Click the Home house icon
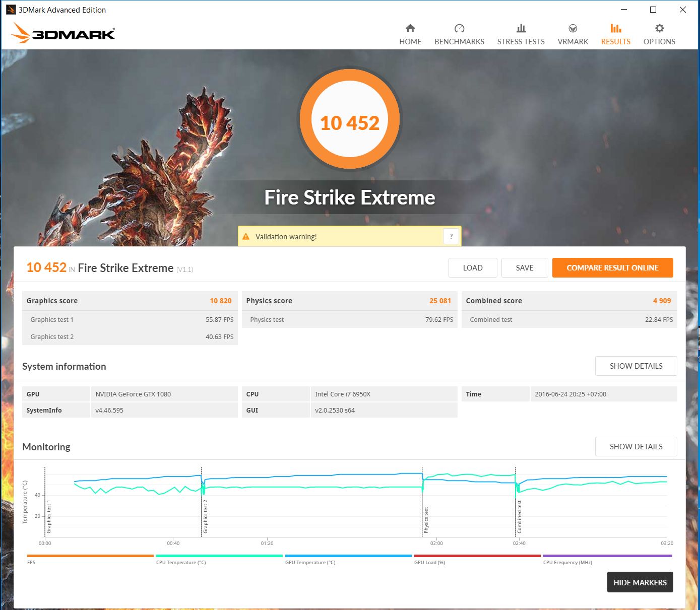Viewport: 700px width, 610px height. tap(410, 28)
